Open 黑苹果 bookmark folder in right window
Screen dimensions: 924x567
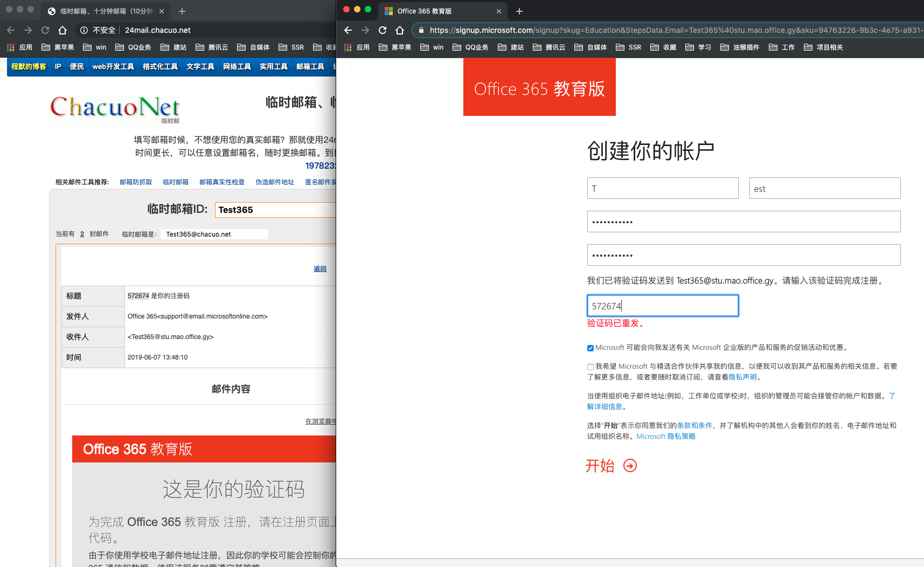click(395, 47)
